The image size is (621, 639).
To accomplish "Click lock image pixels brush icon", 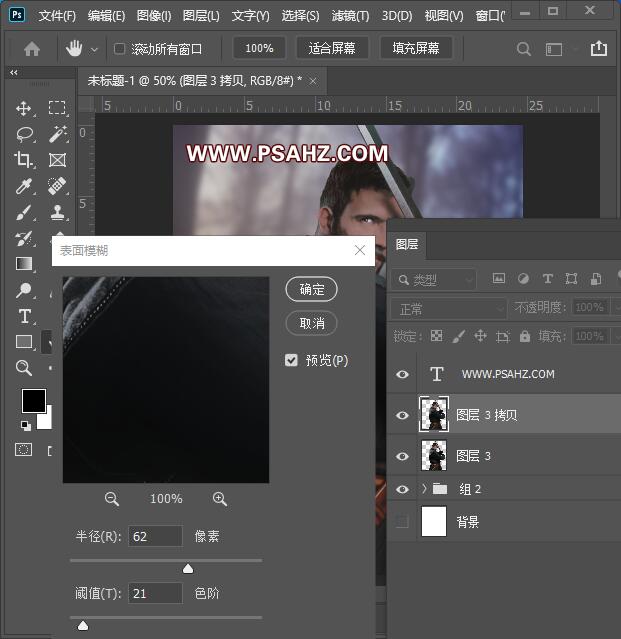I will coord(459,336).
